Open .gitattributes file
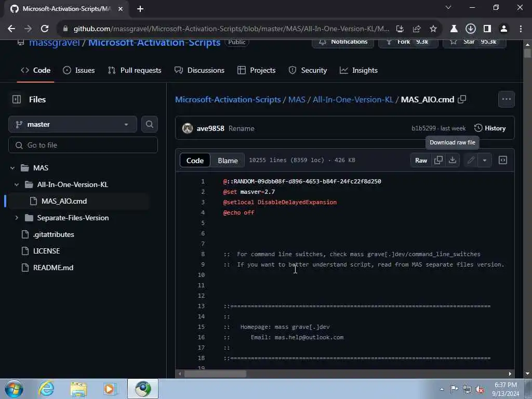 [54, 234]
